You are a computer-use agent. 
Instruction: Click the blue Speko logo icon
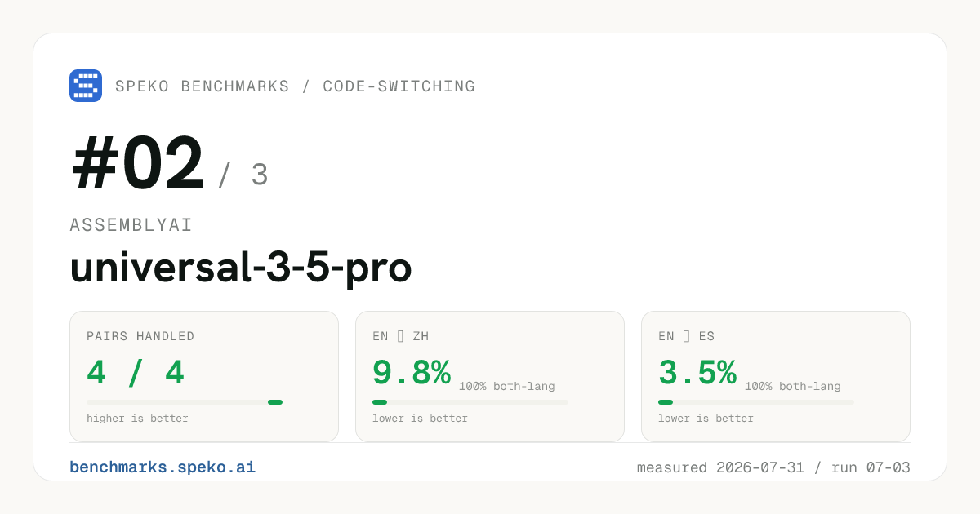coord(86,86)
